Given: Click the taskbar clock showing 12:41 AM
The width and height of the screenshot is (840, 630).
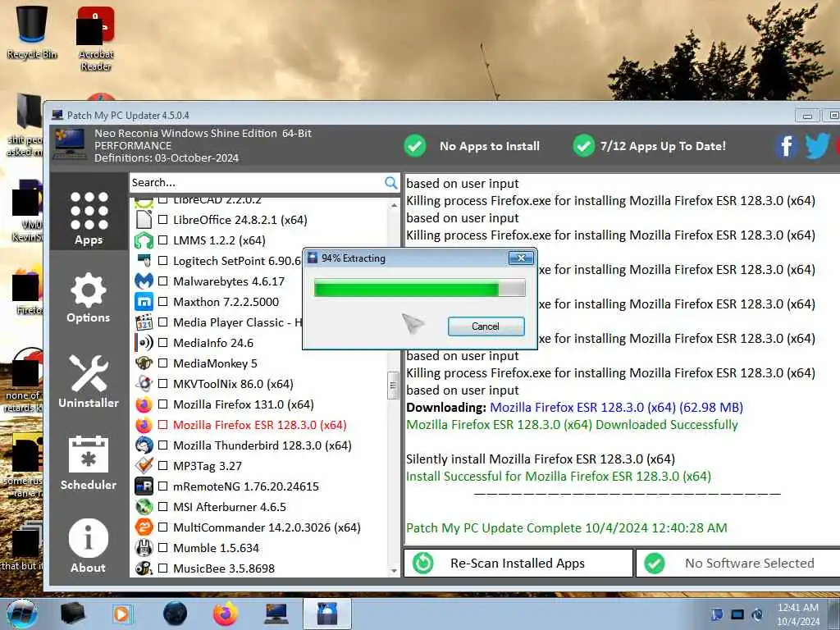Looking at the screenshot, I should (797, 614).
